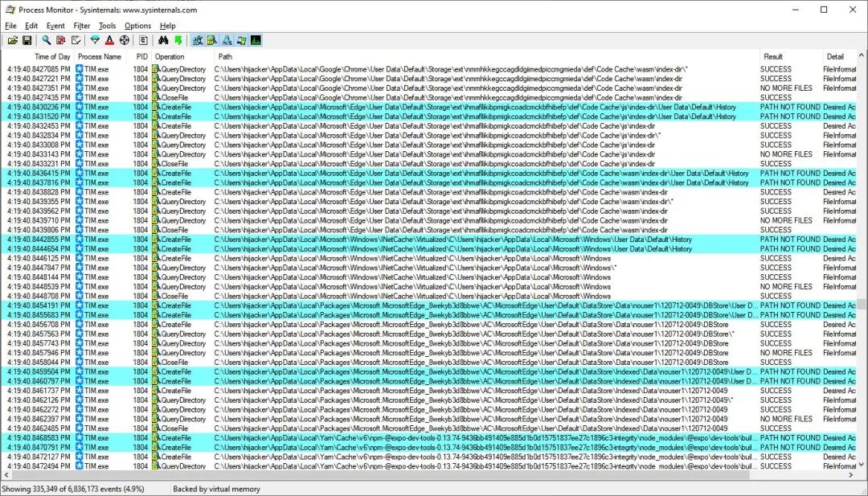Click the horizontal scrollbar thumb
The height and width of the screenshot is (496, 868).
tap(381, 476)
